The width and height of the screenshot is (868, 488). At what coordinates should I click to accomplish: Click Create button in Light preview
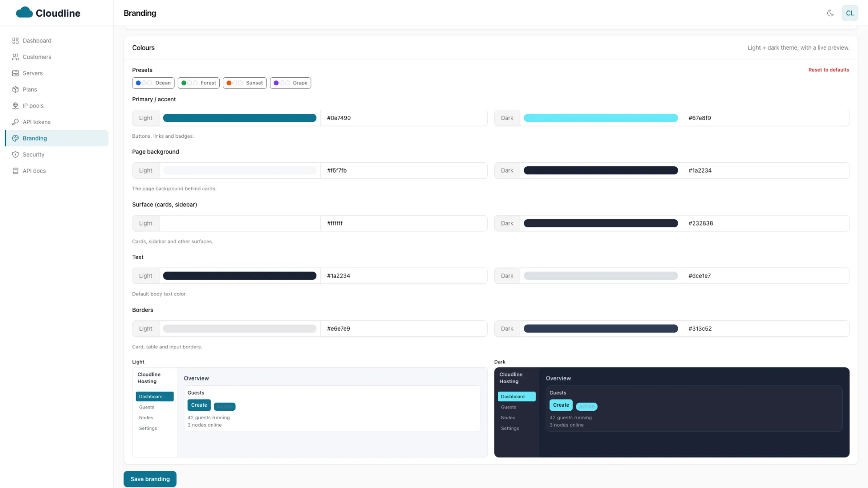pos(199,405)
